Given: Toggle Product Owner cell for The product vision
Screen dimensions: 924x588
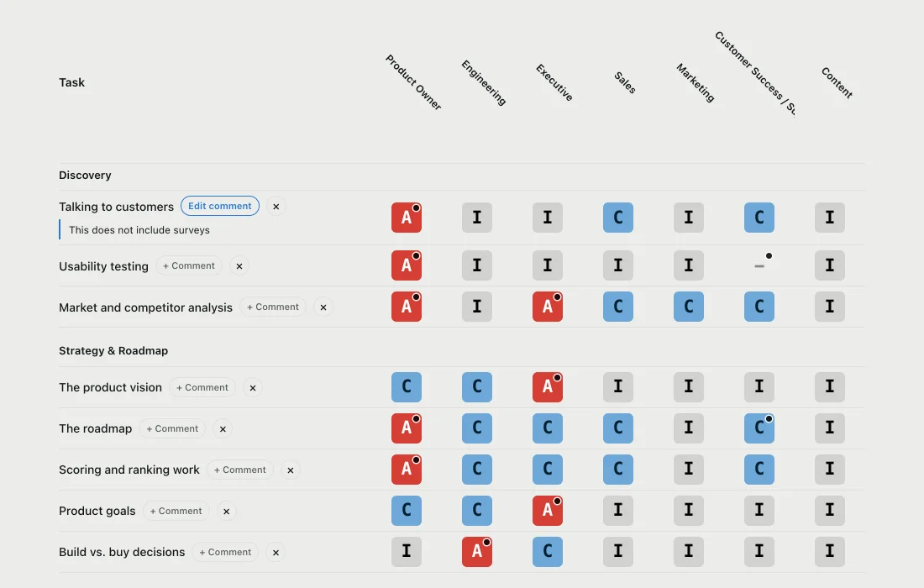Looking at the screenshot, I should click(407, 387).
